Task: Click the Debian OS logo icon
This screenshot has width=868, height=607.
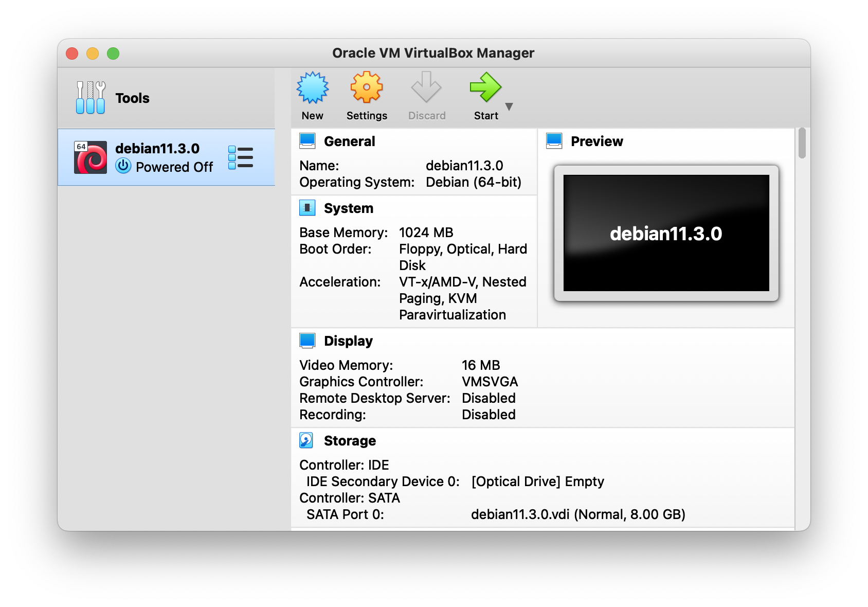Action: tap(91, 157)
